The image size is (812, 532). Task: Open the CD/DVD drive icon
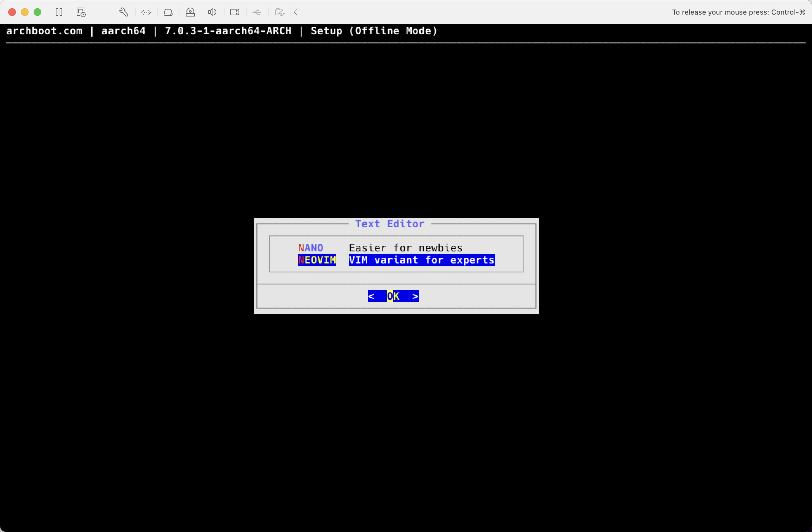point(190,12)
